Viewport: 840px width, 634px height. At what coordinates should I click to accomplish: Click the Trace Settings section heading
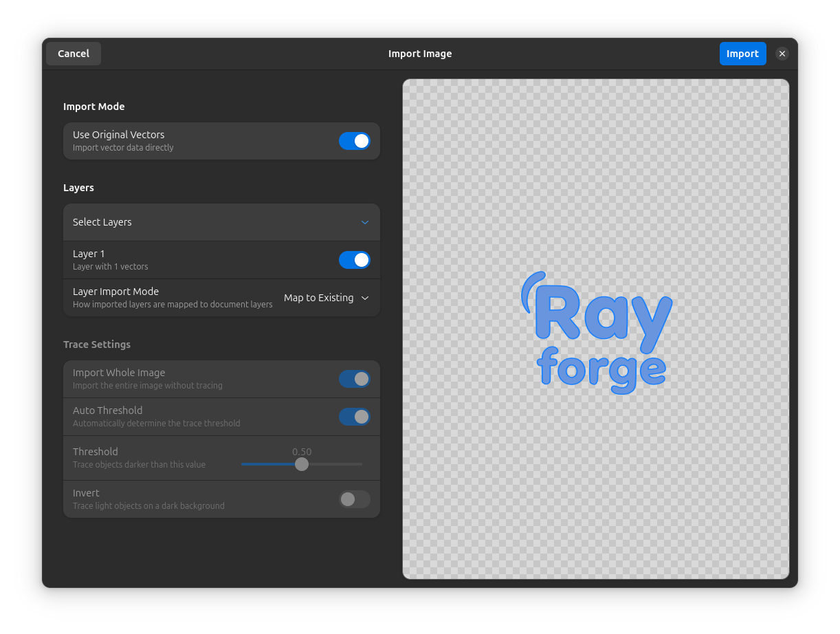click(97, 344)
